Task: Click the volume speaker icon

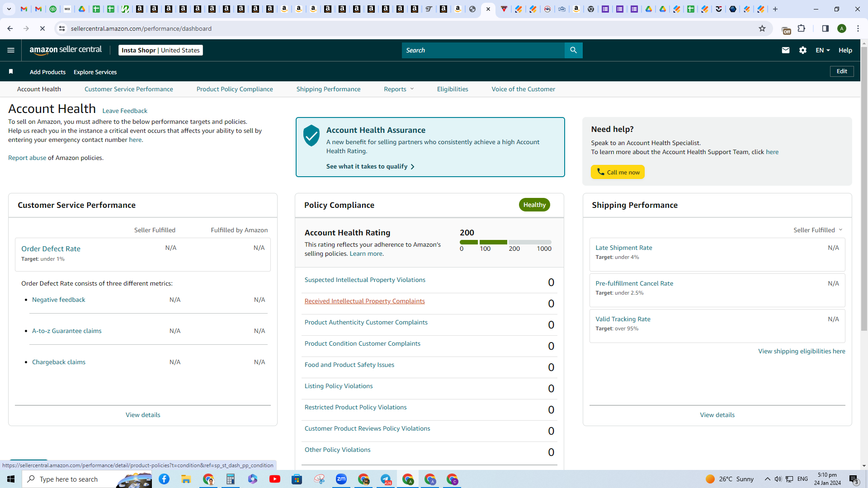Action: [778, 479]
